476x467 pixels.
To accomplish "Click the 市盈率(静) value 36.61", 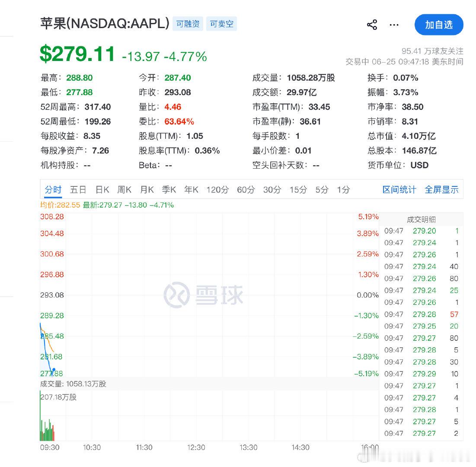I will 310,122.
